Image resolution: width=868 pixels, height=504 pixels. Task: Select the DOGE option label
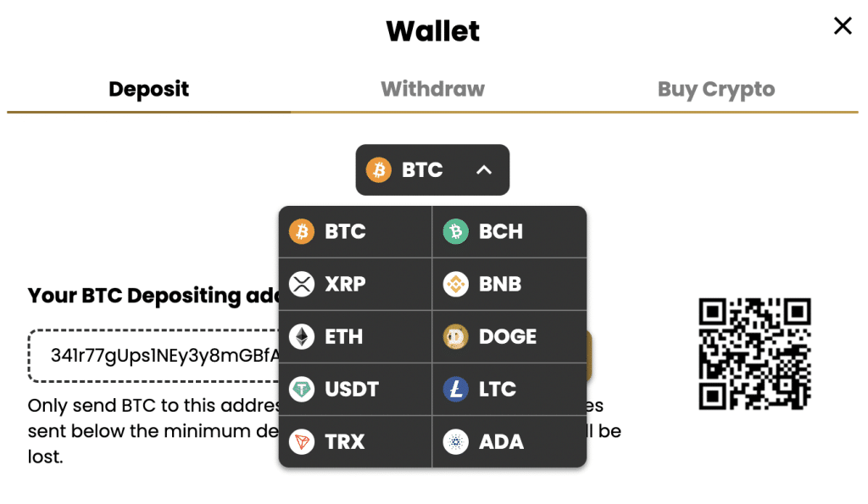click(508, 336)
